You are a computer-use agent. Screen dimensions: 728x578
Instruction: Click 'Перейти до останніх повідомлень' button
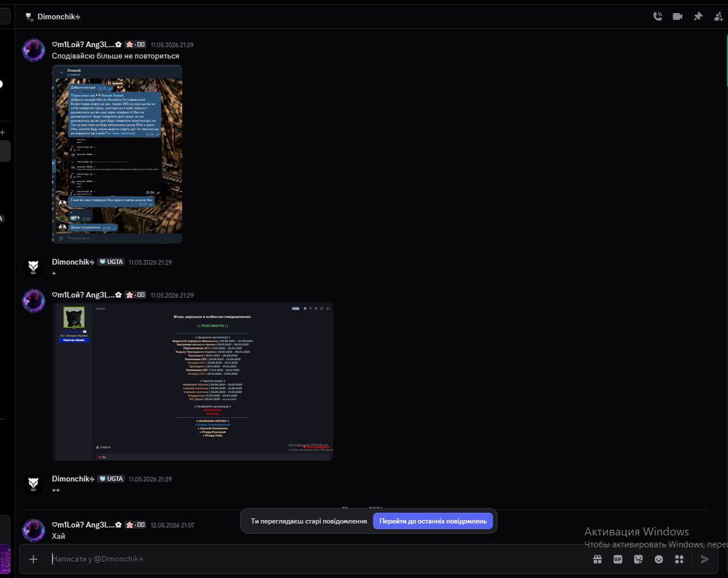tap(433, 521)
